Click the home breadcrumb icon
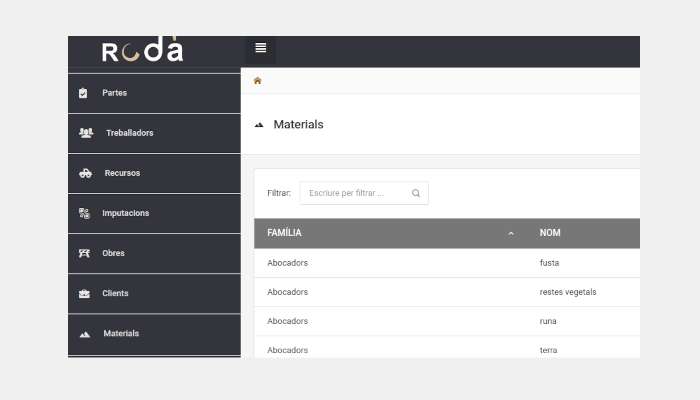The image size is (700, 400). coord(258,81)
